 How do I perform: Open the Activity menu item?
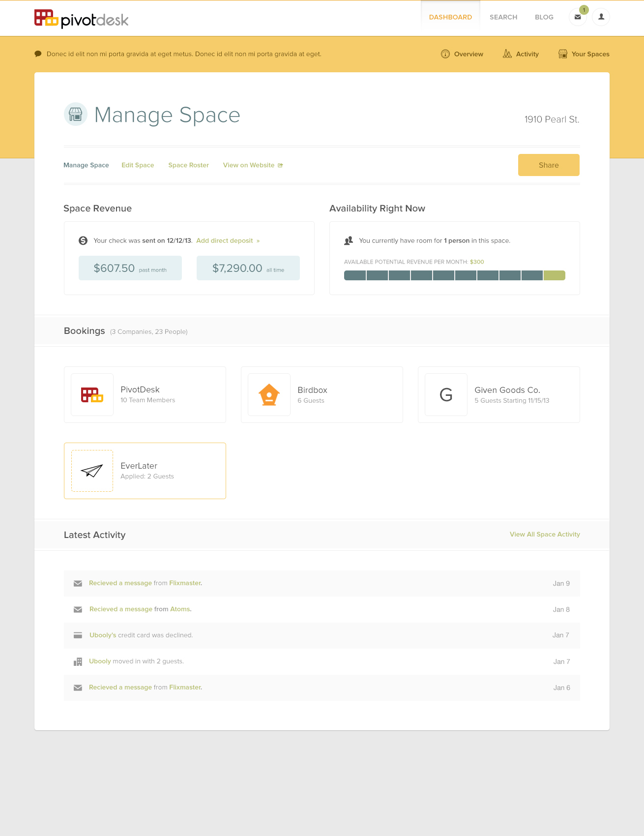point(521,54)
